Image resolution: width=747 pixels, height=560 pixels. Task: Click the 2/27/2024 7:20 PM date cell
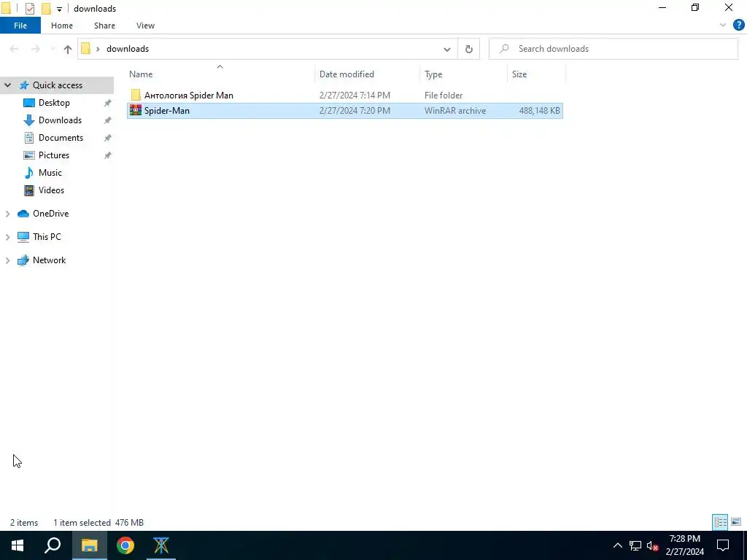(355, 111)
